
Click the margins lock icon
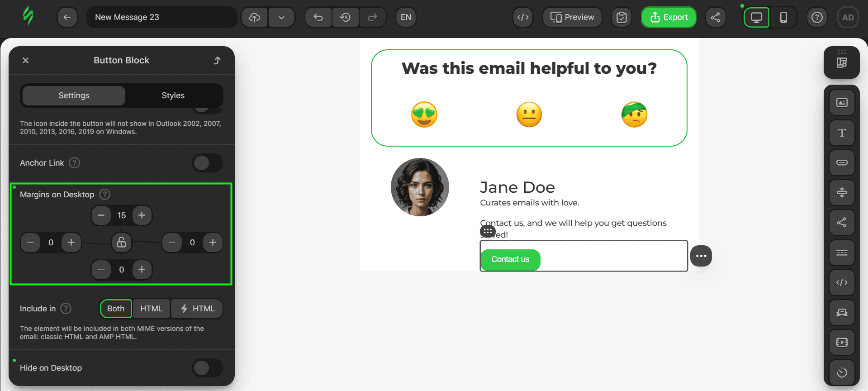click(x=121, y=242)
